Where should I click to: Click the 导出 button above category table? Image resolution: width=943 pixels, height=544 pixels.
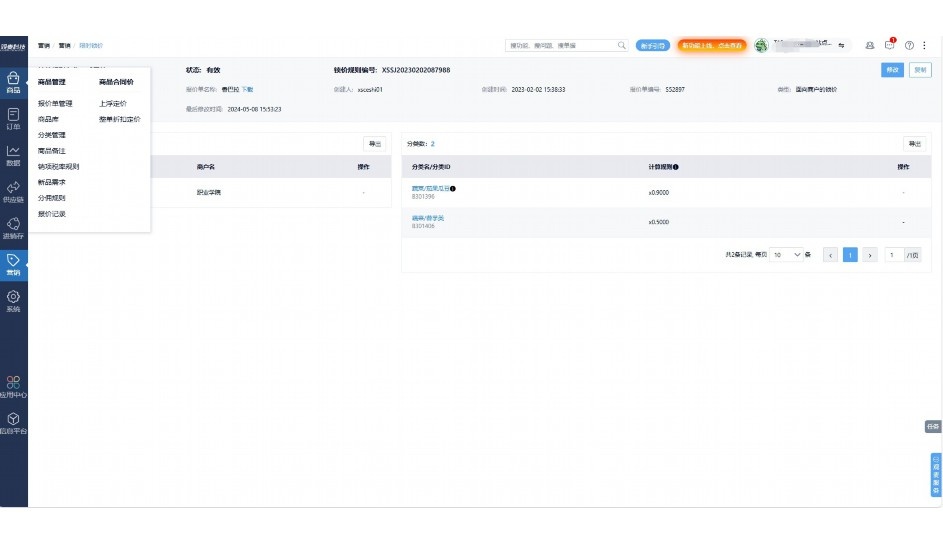pyautogui.click(x=914, y=144)
